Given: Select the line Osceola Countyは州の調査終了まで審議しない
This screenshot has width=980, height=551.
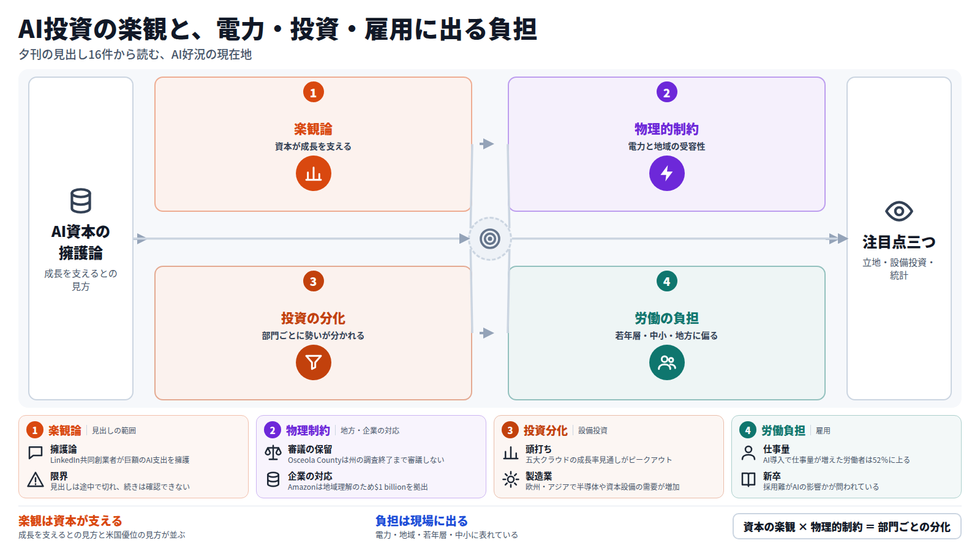Looking at the screenshot, I should 366,460.
